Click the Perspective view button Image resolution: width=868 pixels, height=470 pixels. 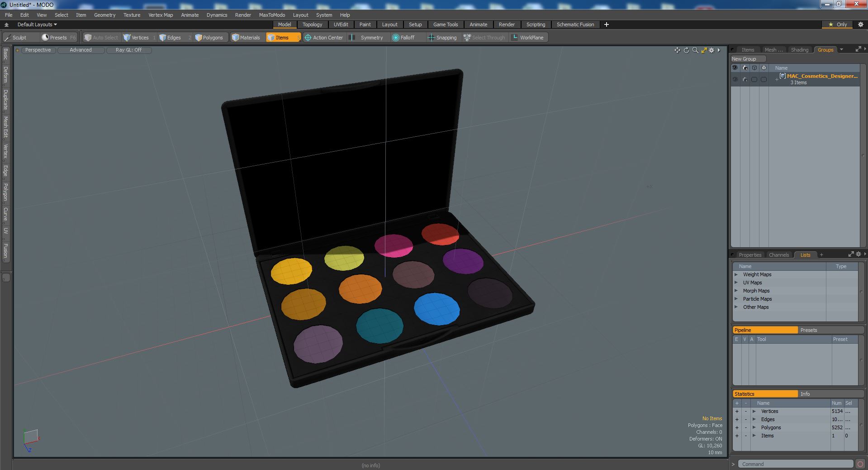pyautogui.click(x=38, y=50)
